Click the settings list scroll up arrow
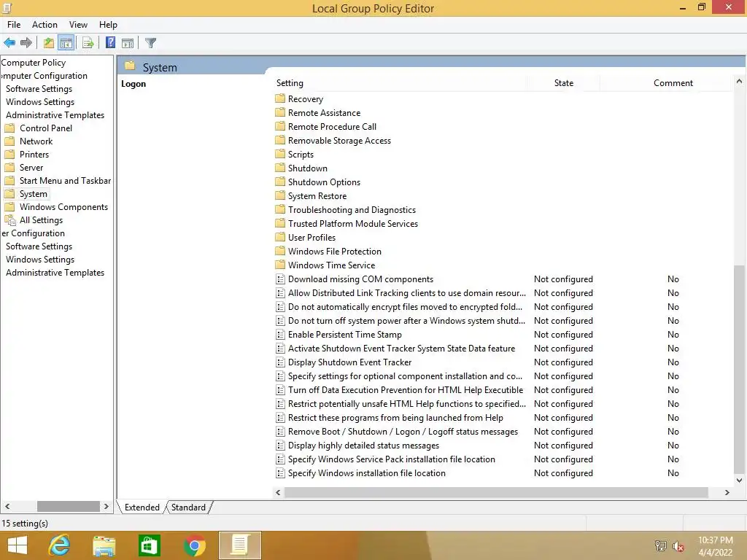The height and width of the screenshot is (560, 747). (739, 82)
